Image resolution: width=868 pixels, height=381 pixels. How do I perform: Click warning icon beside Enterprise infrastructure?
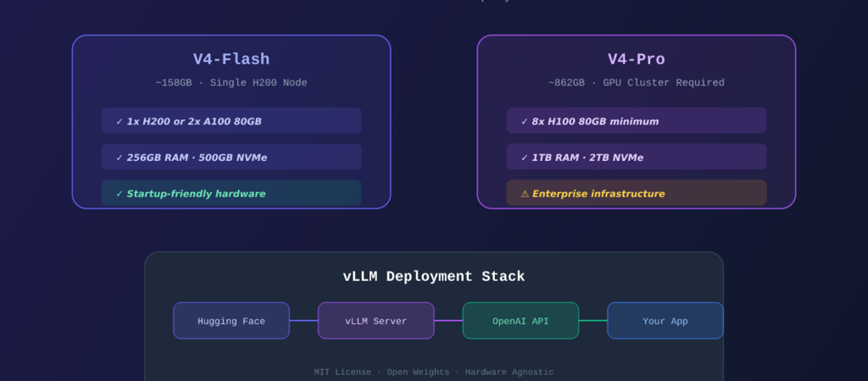coord(525,194)
